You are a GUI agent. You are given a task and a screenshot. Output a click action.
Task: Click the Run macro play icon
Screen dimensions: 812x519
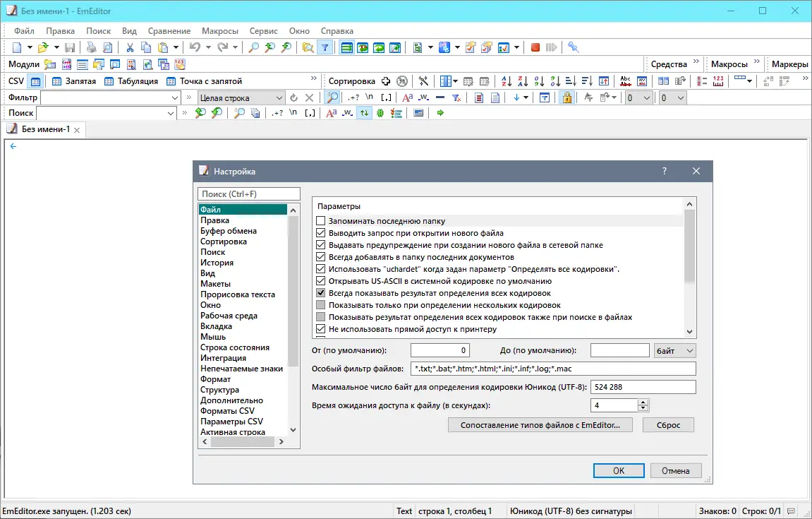click(552, 48)
